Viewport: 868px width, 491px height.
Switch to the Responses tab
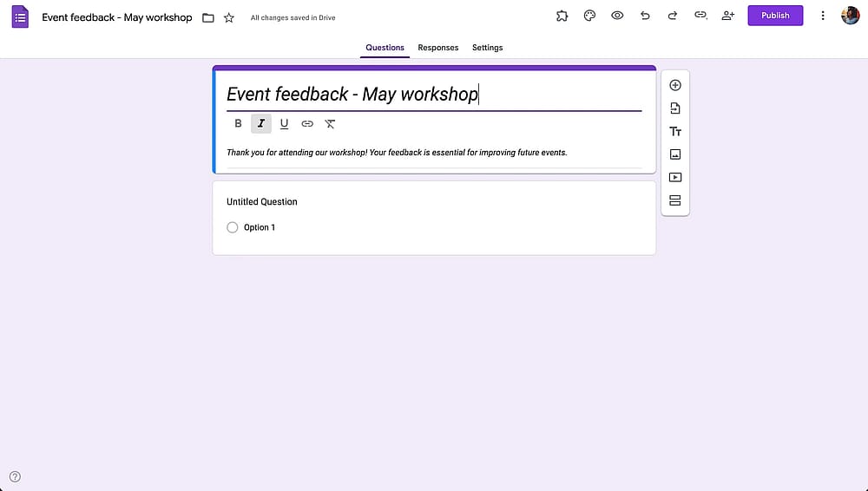(437, 48)
